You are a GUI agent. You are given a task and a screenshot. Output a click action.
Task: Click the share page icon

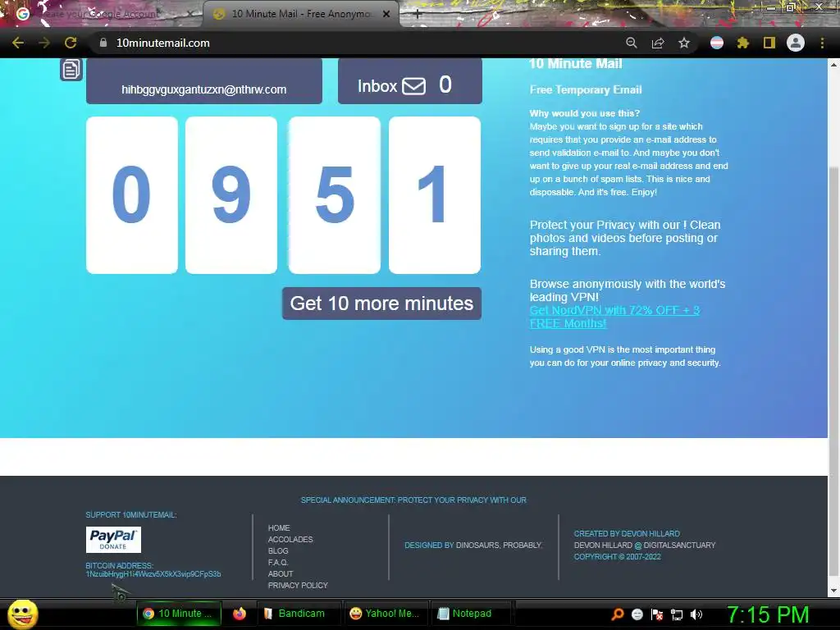click(658, 43)
